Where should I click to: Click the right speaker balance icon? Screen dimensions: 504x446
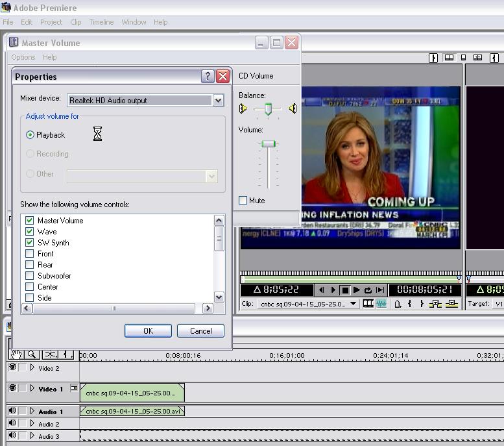tap(293, 108)
